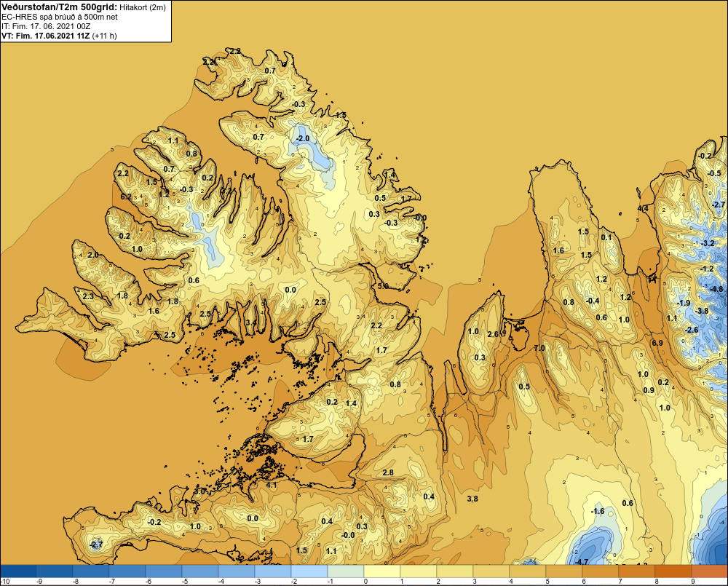Click the '0' label on the legend scale
This screenshot has width=728, height=586.
click(x=366, y=581)
